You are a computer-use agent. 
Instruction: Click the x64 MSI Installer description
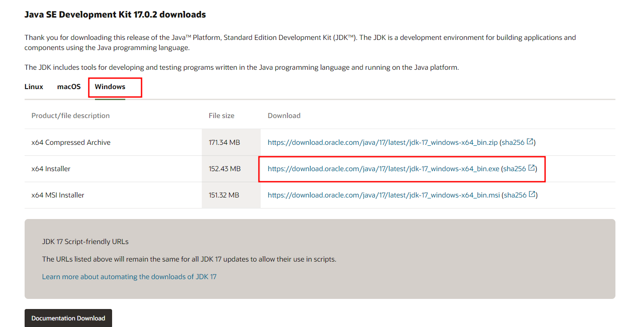click(x=58, y=195)
